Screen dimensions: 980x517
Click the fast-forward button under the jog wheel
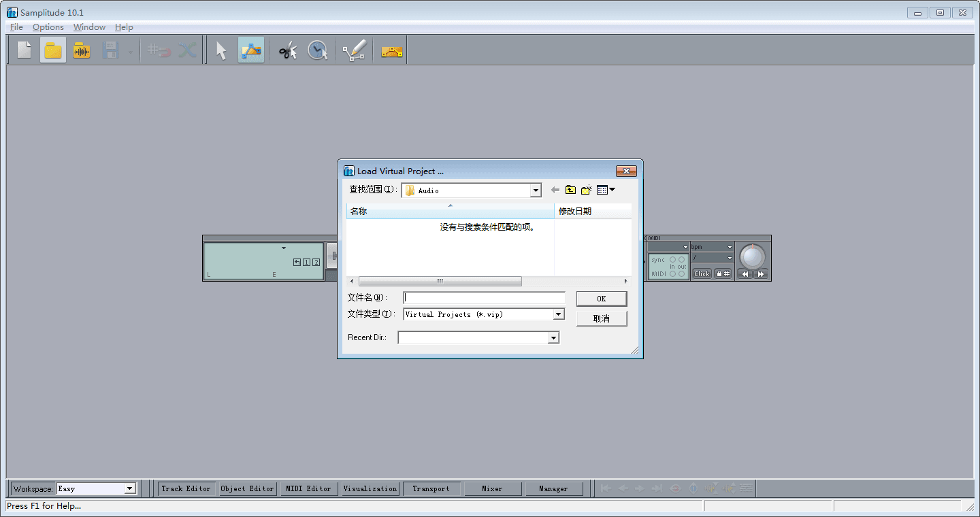761,274
